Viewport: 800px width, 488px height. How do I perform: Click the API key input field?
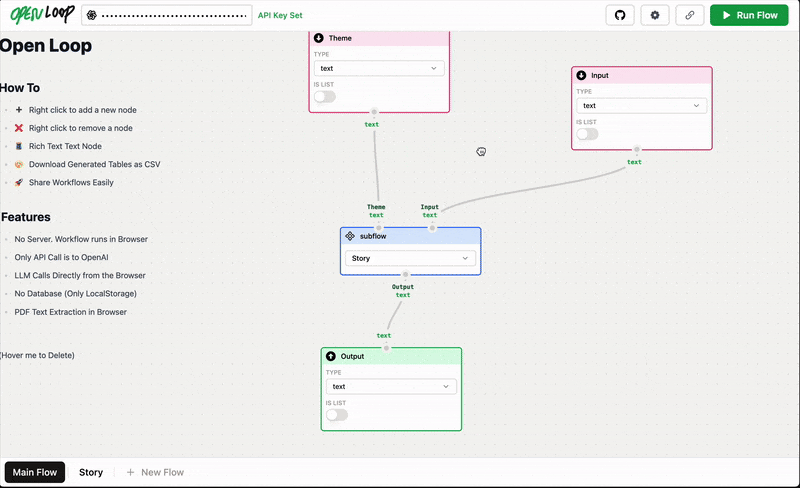[x=167, y=15]
